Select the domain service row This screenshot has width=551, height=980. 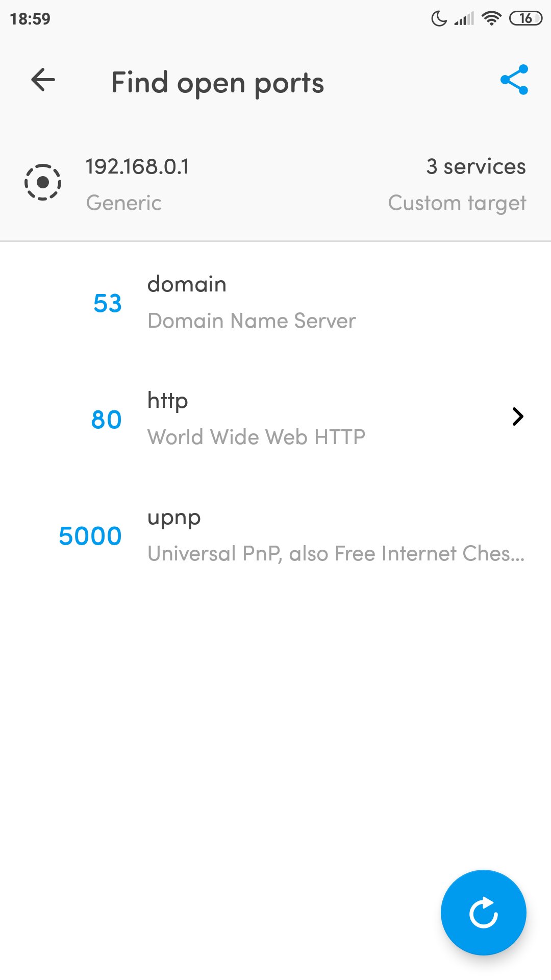point(275,302)
